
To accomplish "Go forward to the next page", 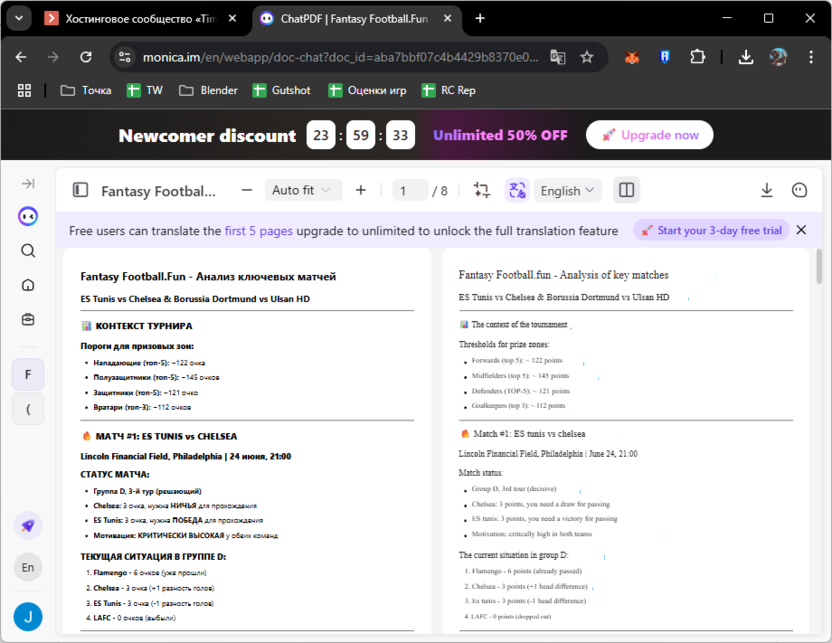I will 53,57.
